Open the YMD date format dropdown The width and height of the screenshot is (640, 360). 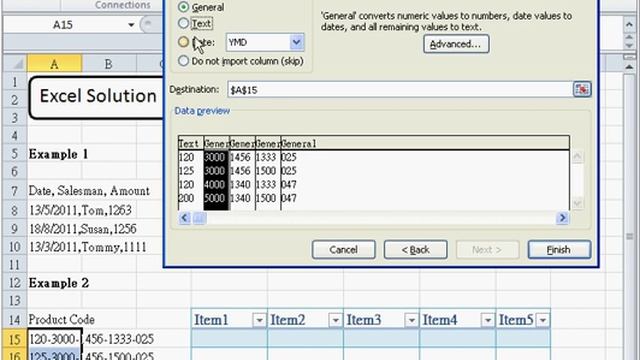pyautogui.click(x=297, y=42)
